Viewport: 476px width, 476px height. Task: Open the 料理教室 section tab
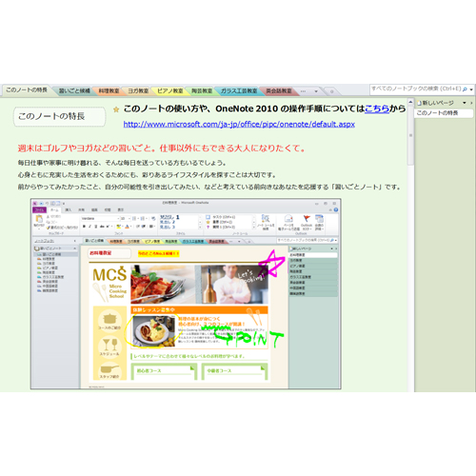coord(109,91)
